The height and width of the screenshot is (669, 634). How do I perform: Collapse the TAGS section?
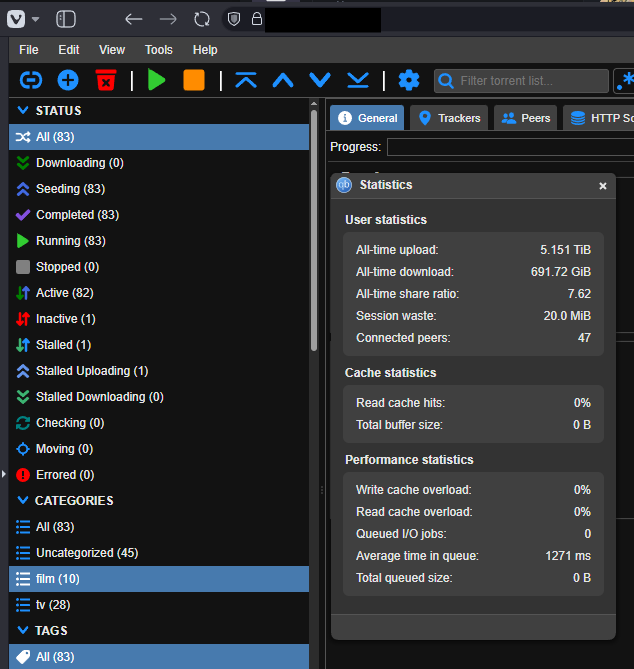click(x=23, y=630)
